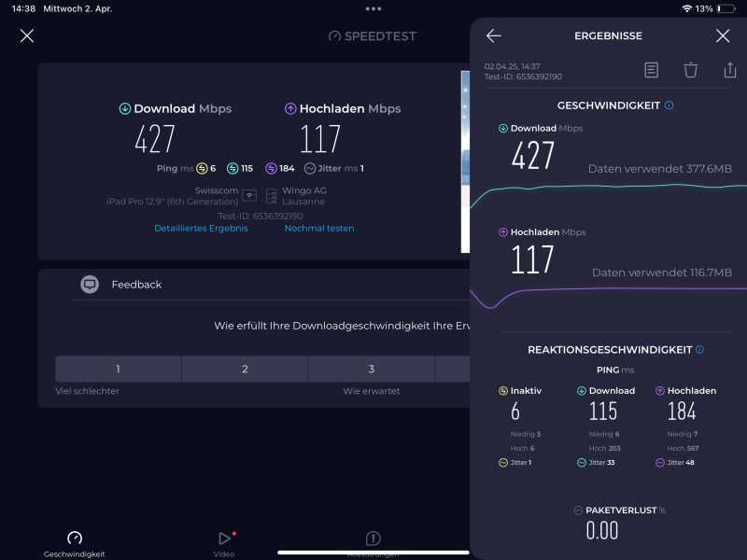Open the Detailliertes Ergebnis link
This screenshot has width=747, height=560.
(201, 228)
